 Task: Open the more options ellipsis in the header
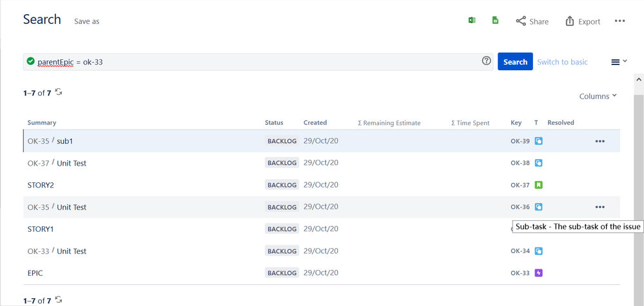tap(620, 21)
